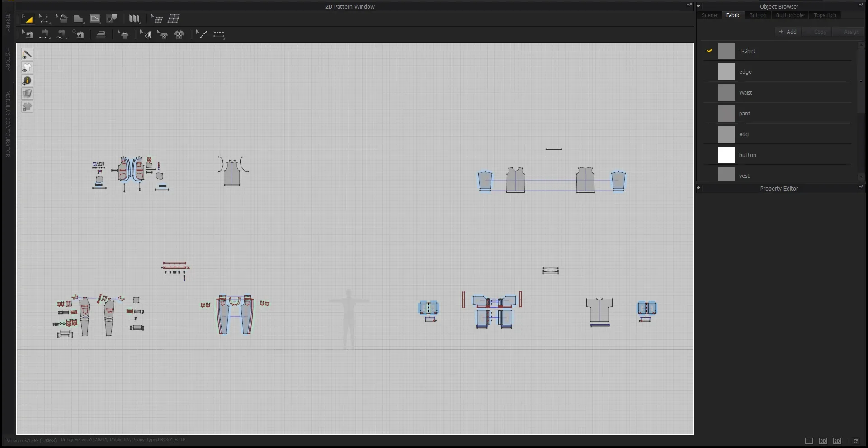Click the checkered shirt graphic tool
868x448 pixels.
click(x=179, y=34)
